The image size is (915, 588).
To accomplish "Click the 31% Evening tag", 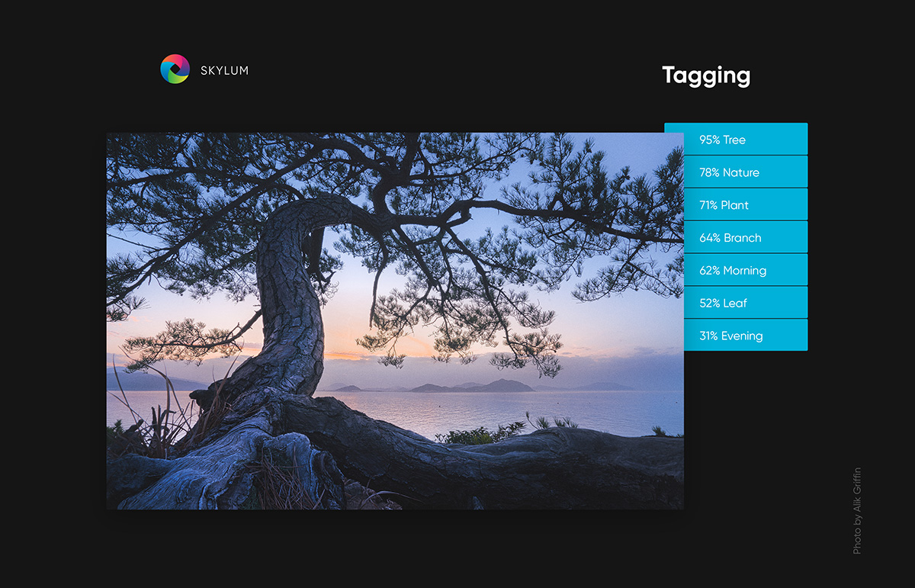I will pyautogui.click(x=736, y=336).
